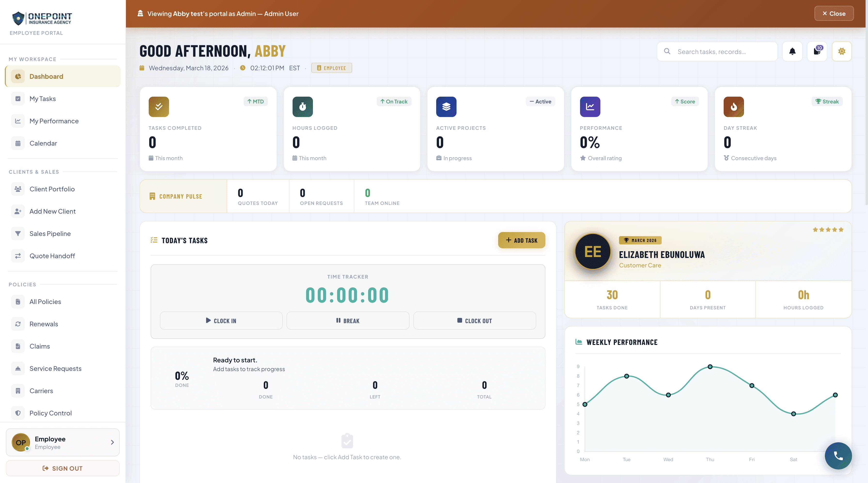
Task: Open the Sales Pipeline menu item
Action: 50,234
